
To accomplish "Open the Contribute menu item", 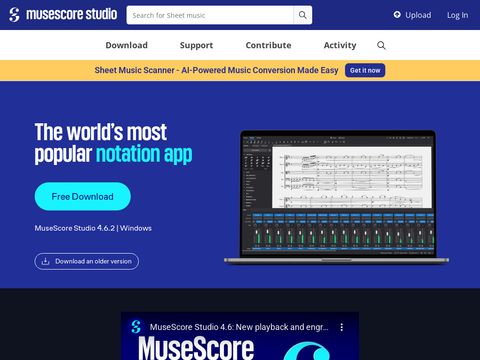I will [268, 45].
